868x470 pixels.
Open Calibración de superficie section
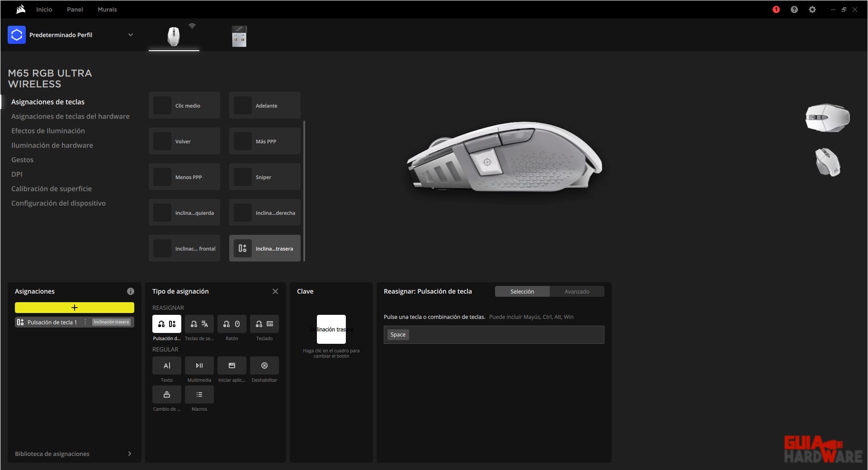(52, 189)
